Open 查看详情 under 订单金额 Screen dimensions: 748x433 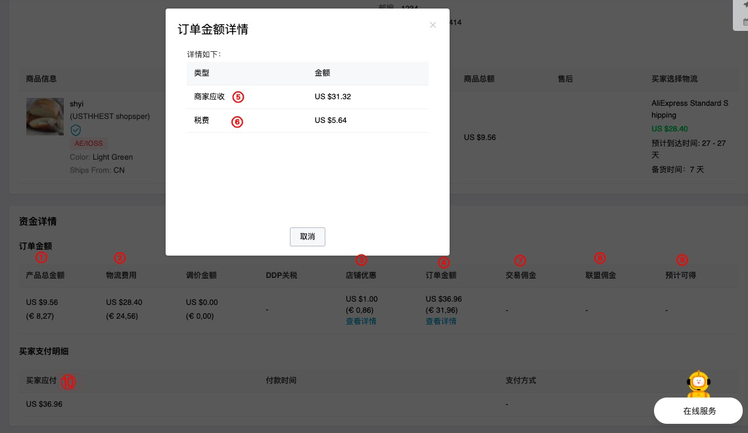click(x=441, y=321)
